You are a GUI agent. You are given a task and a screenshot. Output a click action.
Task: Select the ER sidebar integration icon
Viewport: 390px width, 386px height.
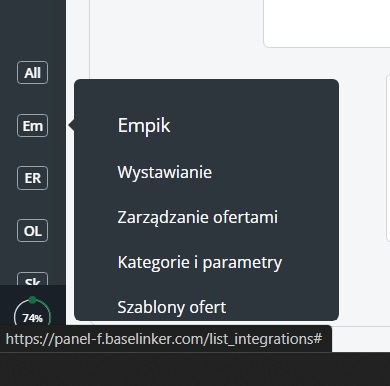coord(32,178)
